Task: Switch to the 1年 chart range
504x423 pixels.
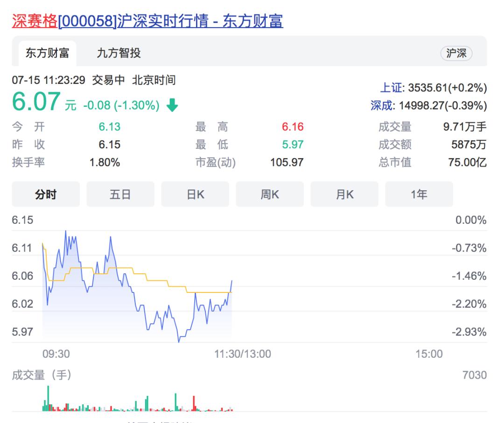Action: point(419,194)
